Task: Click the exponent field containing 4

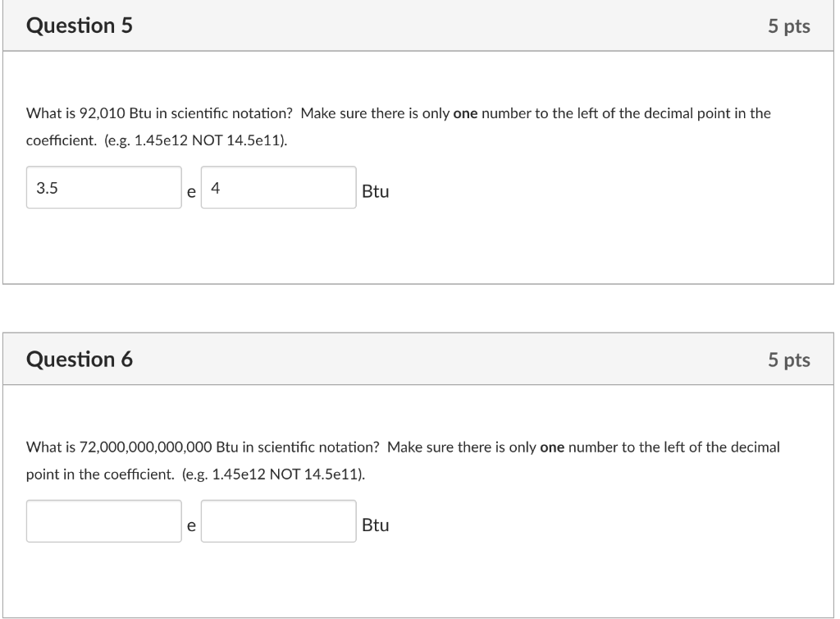Action: click(278, 189)
